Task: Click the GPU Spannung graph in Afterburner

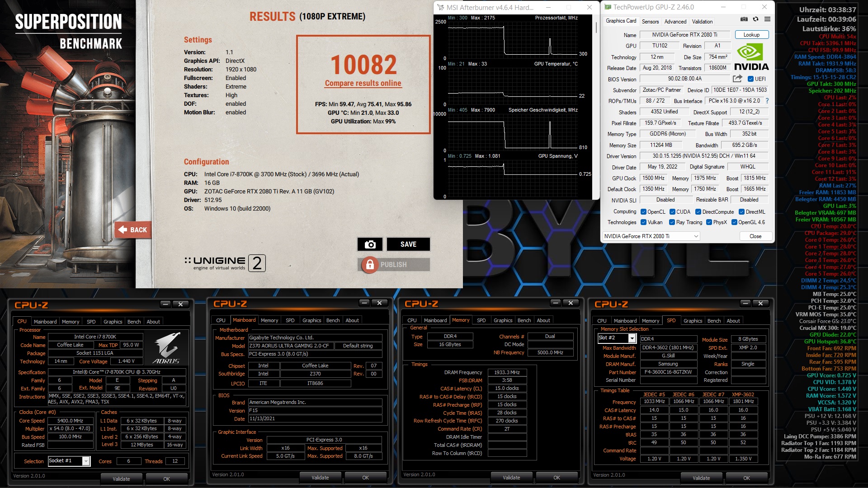Action: pyautogui.click(x=513, y=177)
